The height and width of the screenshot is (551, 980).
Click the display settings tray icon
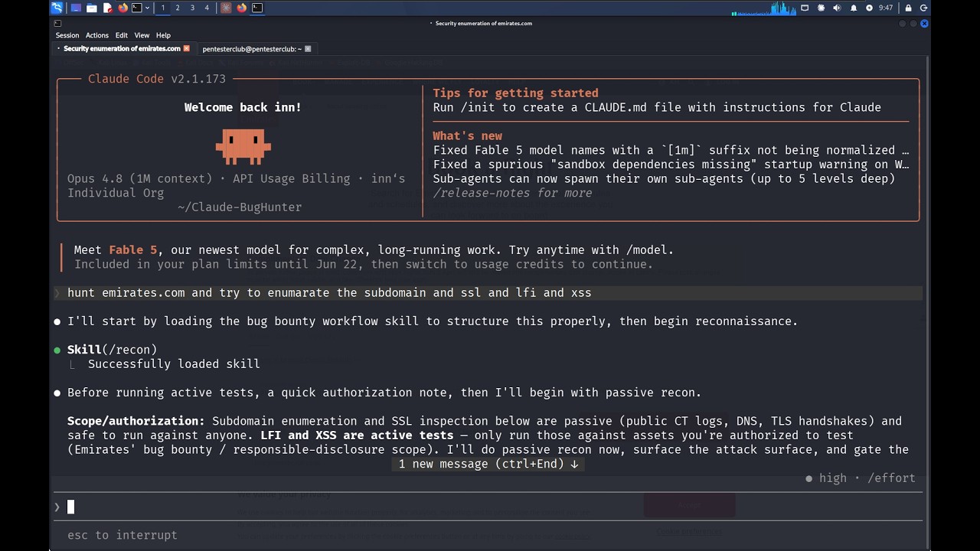[x=805, y=8]
